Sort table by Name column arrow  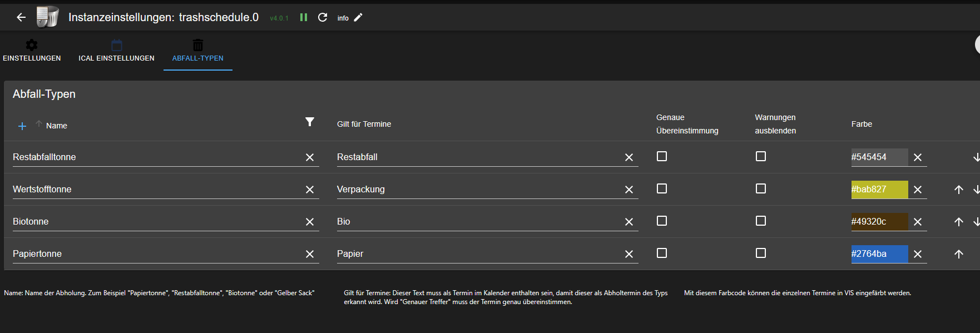coord(39,124)
